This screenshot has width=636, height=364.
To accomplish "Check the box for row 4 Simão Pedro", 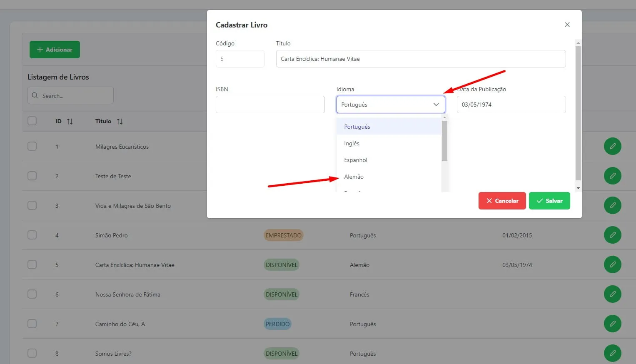I will pos(32,235).
